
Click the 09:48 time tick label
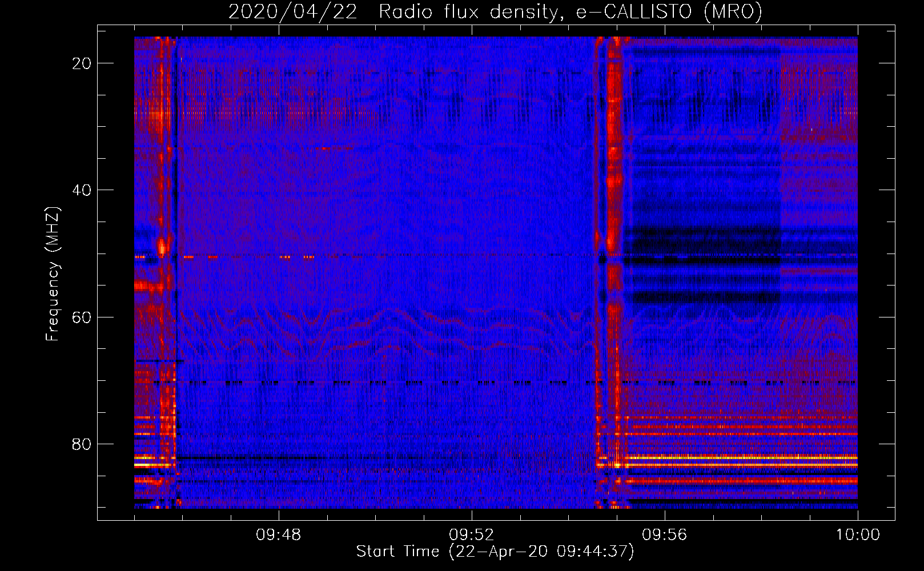pyautogui.click(x=279, y=535)
